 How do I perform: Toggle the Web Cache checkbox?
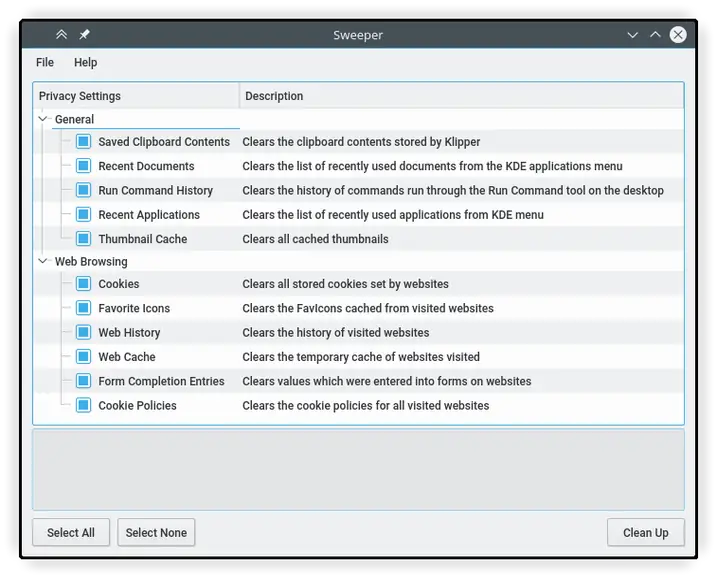pyautogui.click(x=83, y=356)
